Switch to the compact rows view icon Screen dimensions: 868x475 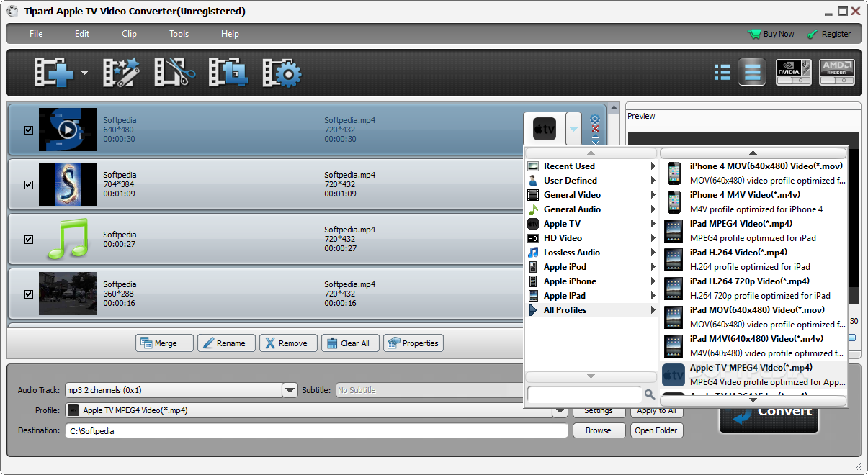pos(752,72)
